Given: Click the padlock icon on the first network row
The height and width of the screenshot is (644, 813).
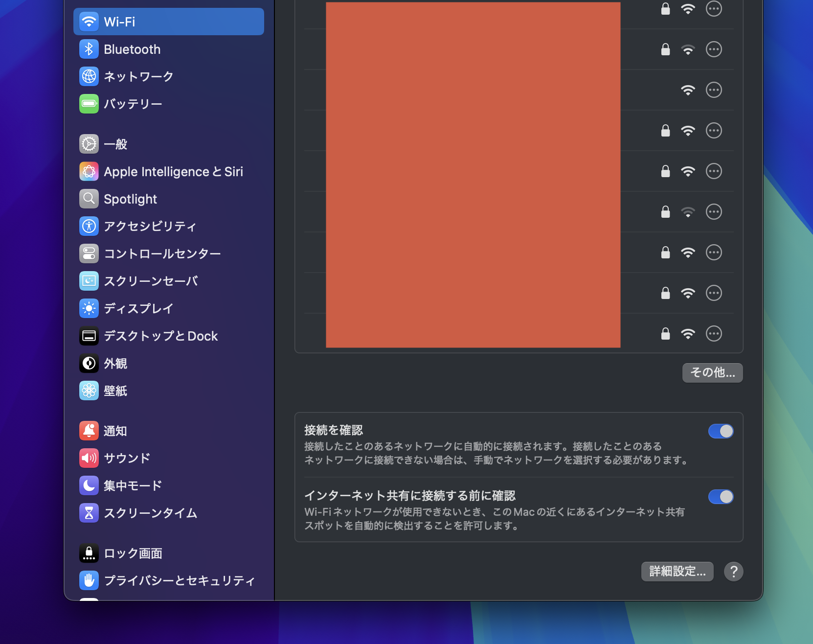Looking at the screenshot, I should coord(665,8).
